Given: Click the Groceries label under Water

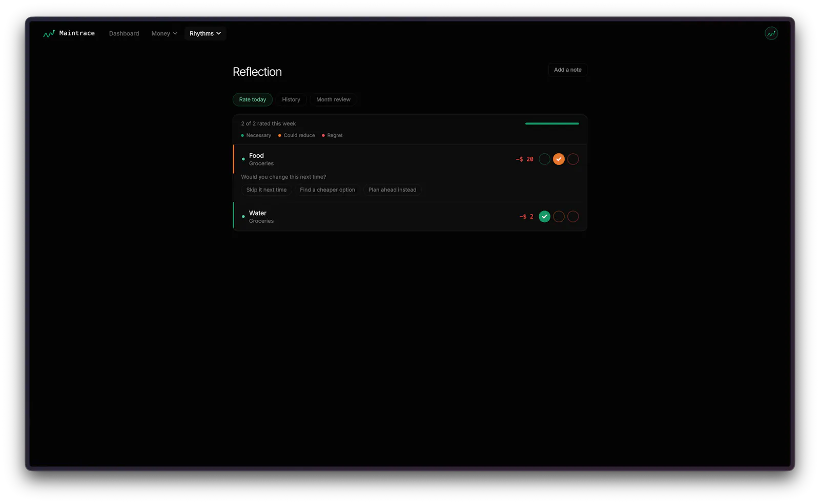Looking at the screenshot, I should coord(261,221).
